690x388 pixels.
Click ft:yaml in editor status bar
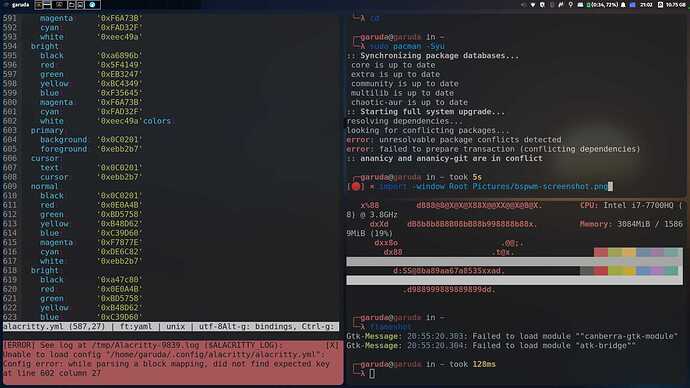(135, 326)
